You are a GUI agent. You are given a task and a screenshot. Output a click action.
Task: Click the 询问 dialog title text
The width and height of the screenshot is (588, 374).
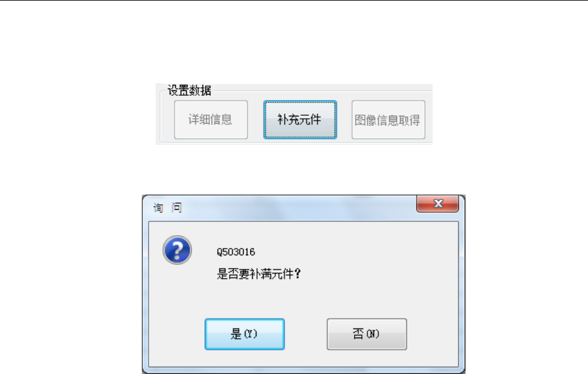(x=168, y=207)
